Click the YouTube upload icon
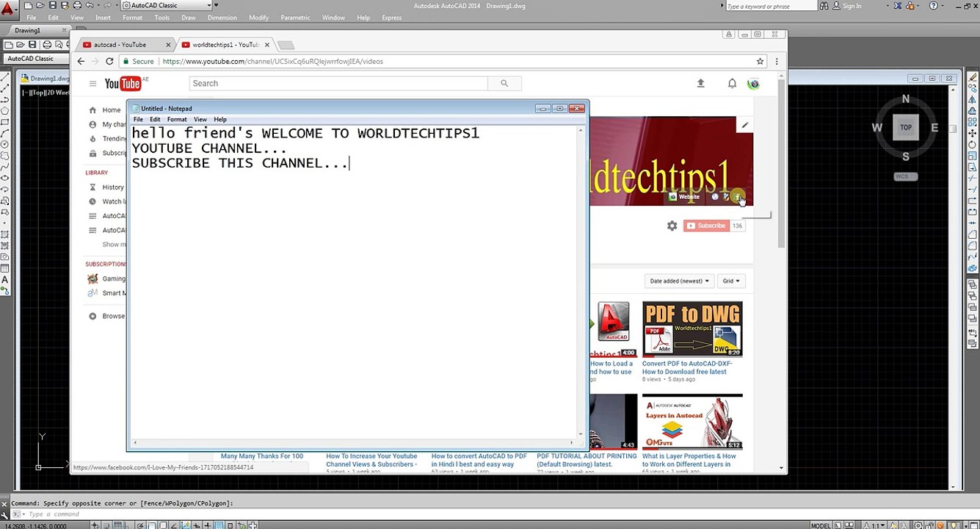 click(700, 83)
